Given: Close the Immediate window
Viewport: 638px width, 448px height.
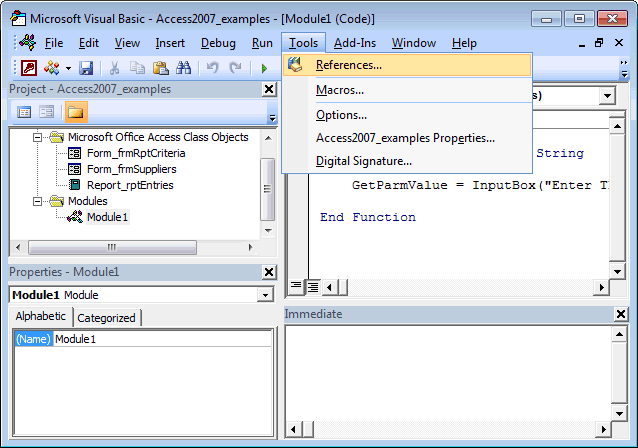Looking at the screenshot, I should [621, 314].
